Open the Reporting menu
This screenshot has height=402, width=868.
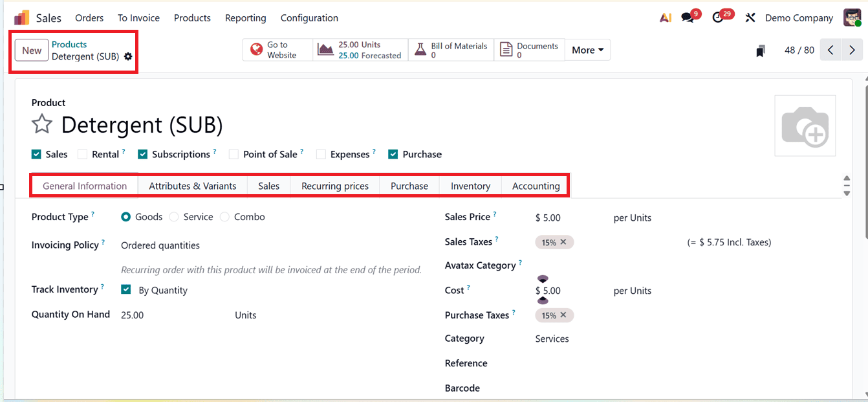pyautogui.click(x=246, y=17)
